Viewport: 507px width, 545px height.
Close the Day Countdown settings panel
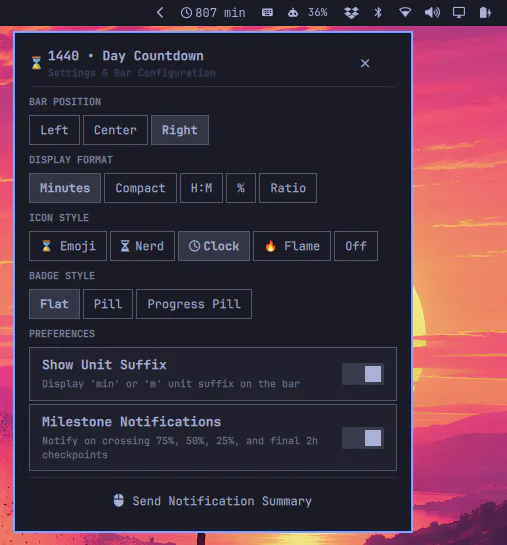point(365,63)
